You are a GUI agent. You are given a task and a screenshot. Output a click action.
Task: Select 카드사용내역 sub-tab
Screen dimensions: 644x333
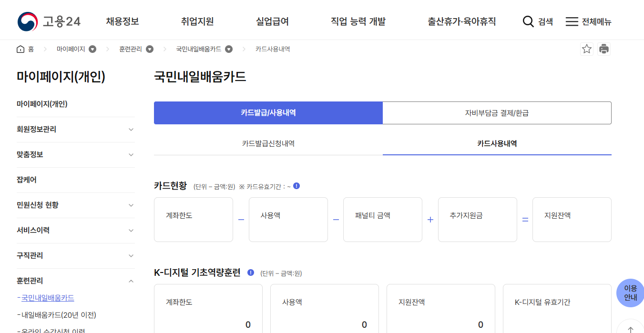pos(497,143)
